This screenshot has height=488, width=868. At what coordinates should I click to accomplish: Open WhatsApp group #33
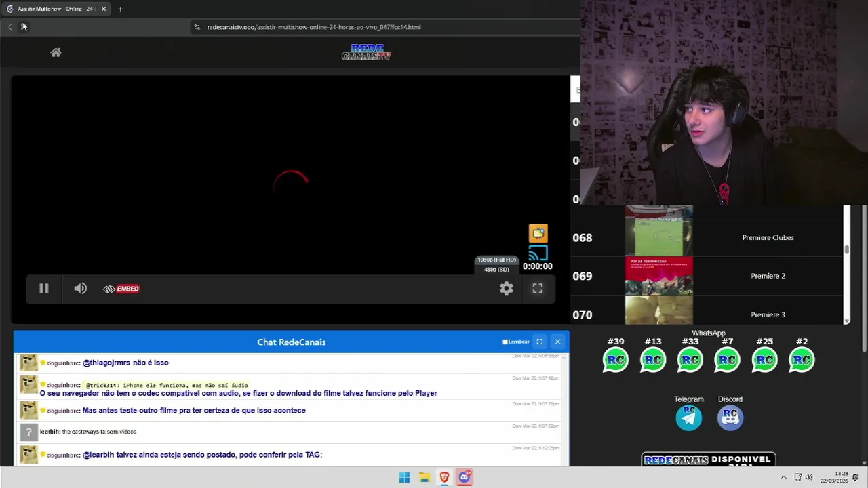point(690,359)
